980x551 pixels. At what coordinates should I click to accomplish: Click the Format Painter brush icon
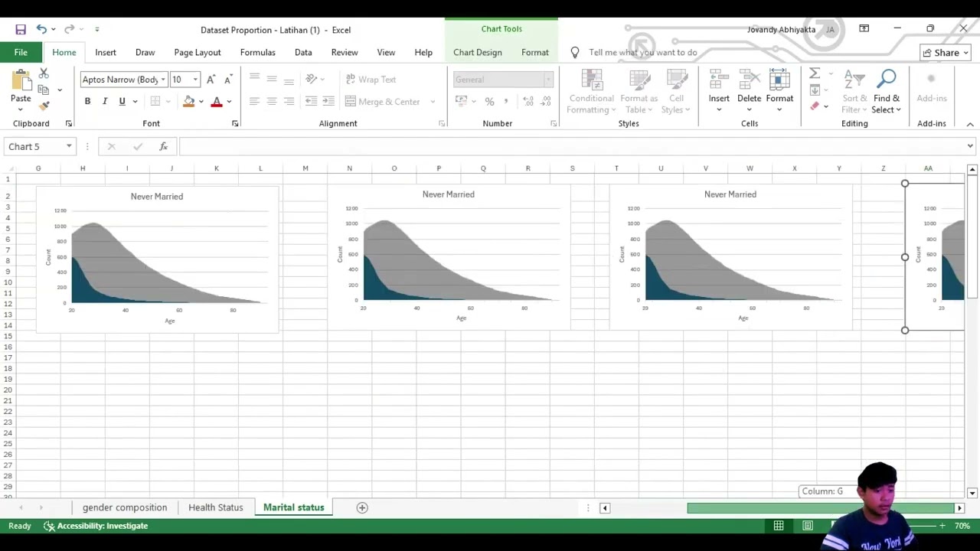coord(44,106)
